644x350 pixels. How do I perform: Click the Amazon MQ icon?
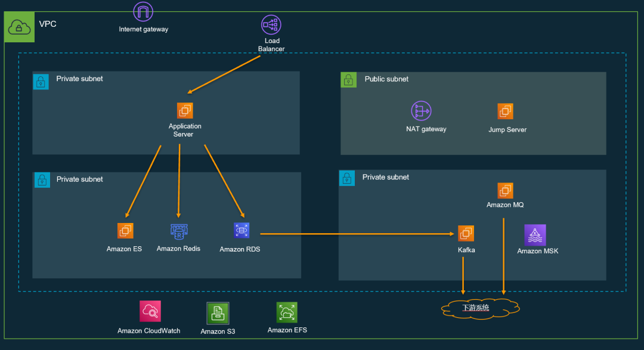point(505,191)
